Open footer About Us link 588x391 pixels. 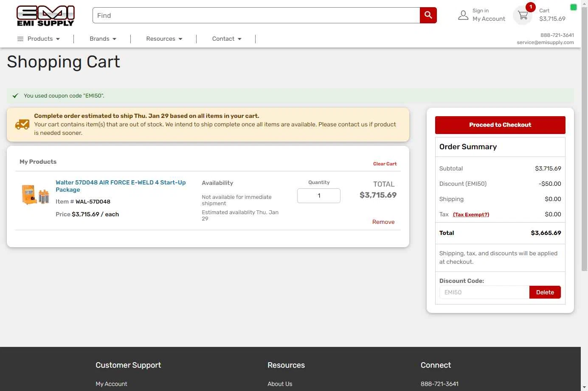tap(280, 384)
